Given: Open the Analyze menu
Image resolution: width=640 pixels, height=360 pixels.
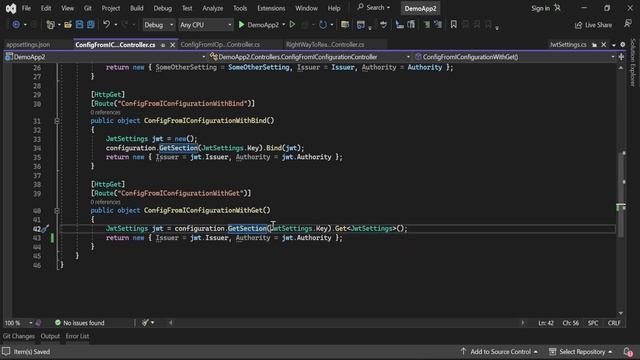Looking at the screenshot, I should (213, 8).
